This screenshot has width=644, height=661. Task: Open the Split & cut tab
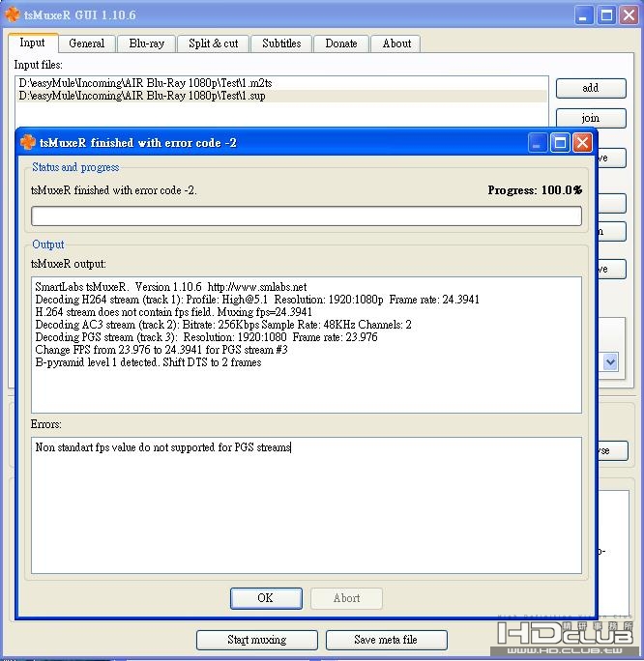tap(213, 43)
